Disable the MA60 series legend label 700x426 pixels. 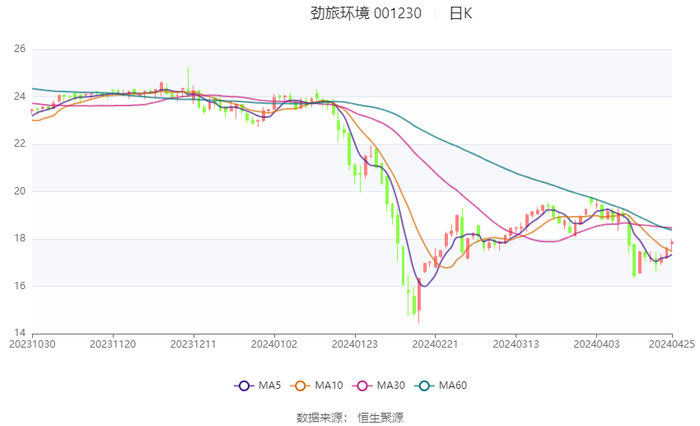(x=453, y=386)
